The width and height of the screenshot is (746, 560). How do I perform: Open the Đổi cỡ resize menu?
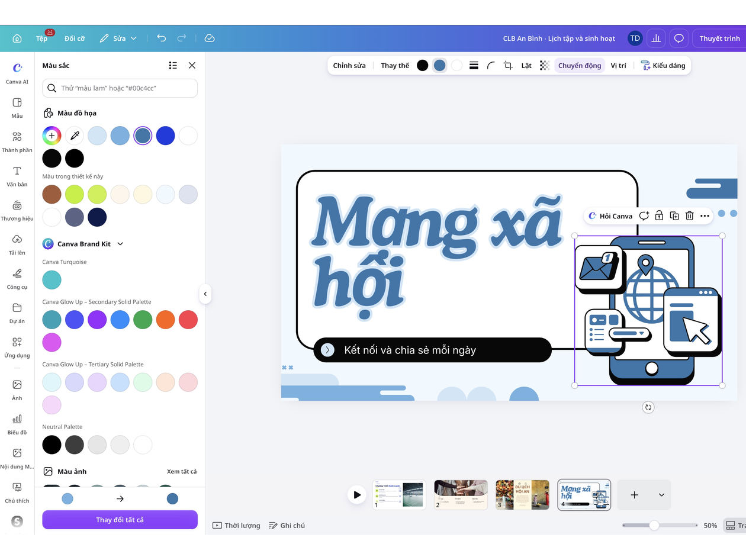pos(75,38)
